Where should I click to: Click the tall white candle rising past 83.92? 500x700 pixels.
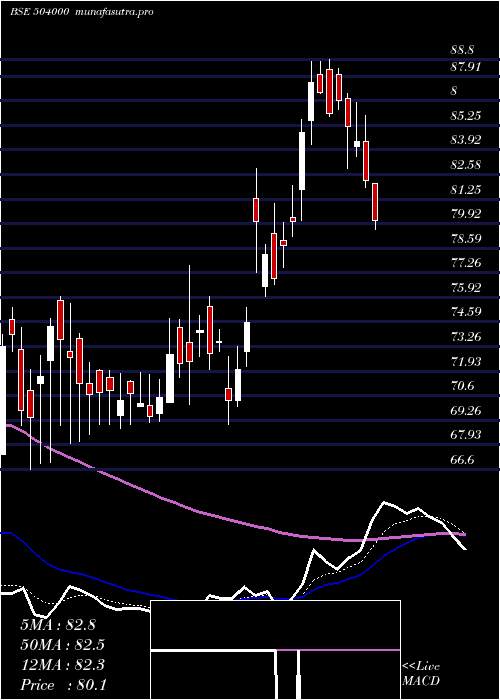point(302,161)
